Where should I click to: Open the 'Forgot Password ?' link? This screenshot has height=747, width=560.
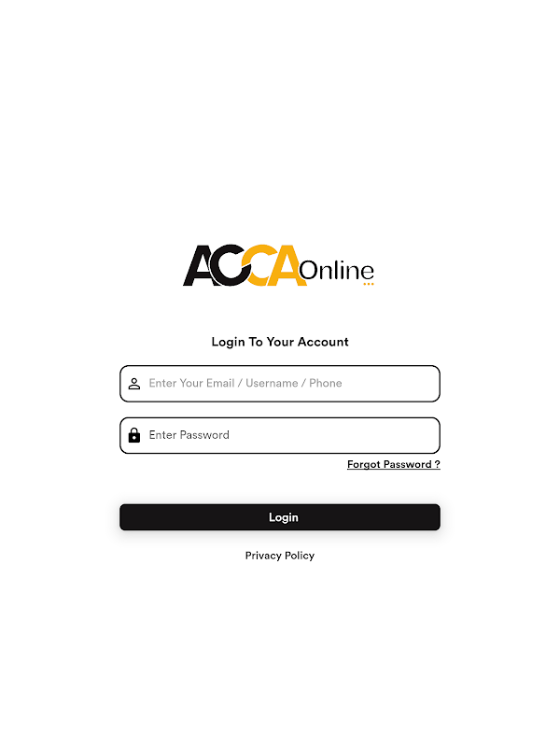pos(393,464)
